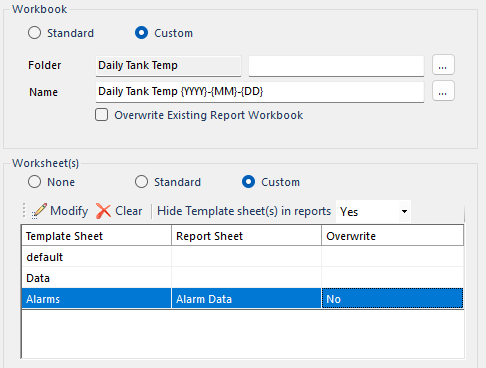486x368 pixels.
Task: Click the Template Sheet column header
Action: (96, 236)
